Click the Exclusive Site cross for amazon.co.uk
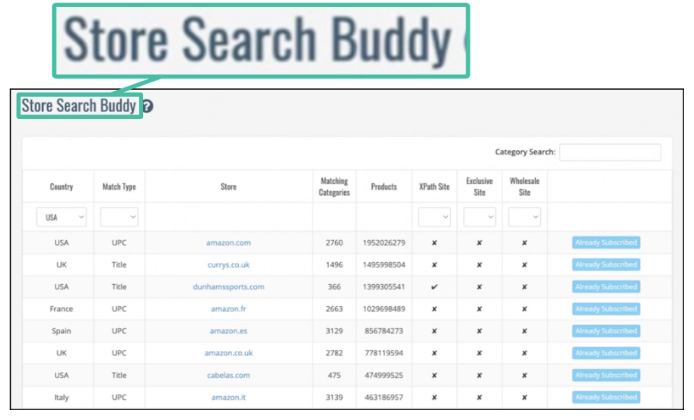This screenshot has width=694, height=420. pos(479,353)
